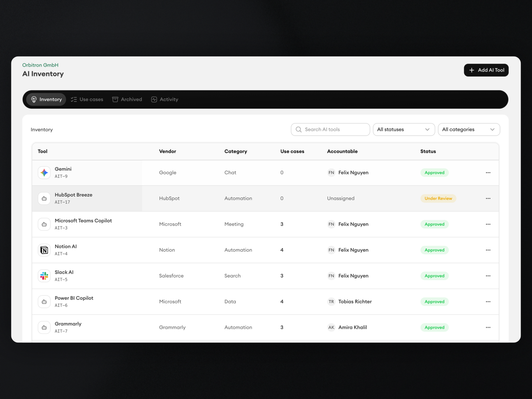
Task: Open the more options menu for Notion AI
Action: pos(488,250)
